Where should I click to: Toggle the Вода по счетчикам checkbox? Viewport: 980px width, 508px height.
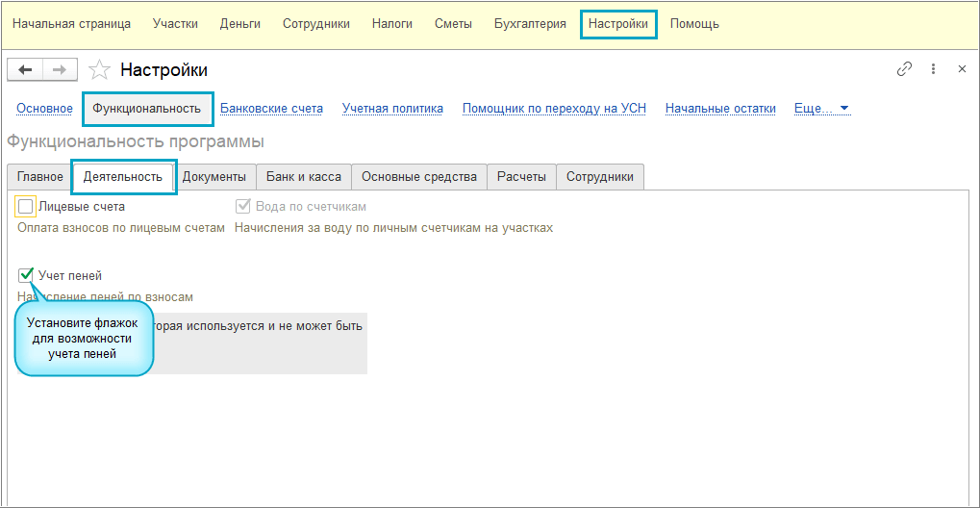[x=242, y=206]
